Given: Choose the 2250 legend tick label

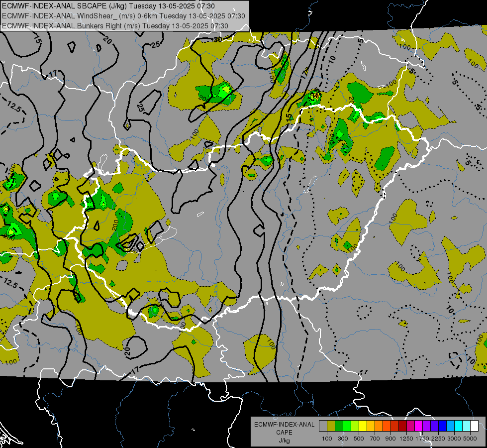Looking at the screenshot, I should click(x=438, y=439).
